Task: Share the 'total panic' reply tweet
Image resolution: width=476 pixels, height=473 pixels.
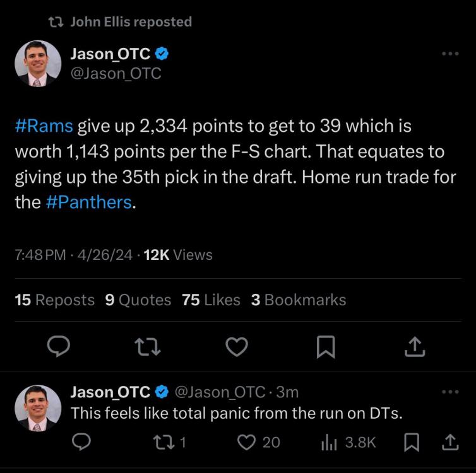Action: point(449,442)
